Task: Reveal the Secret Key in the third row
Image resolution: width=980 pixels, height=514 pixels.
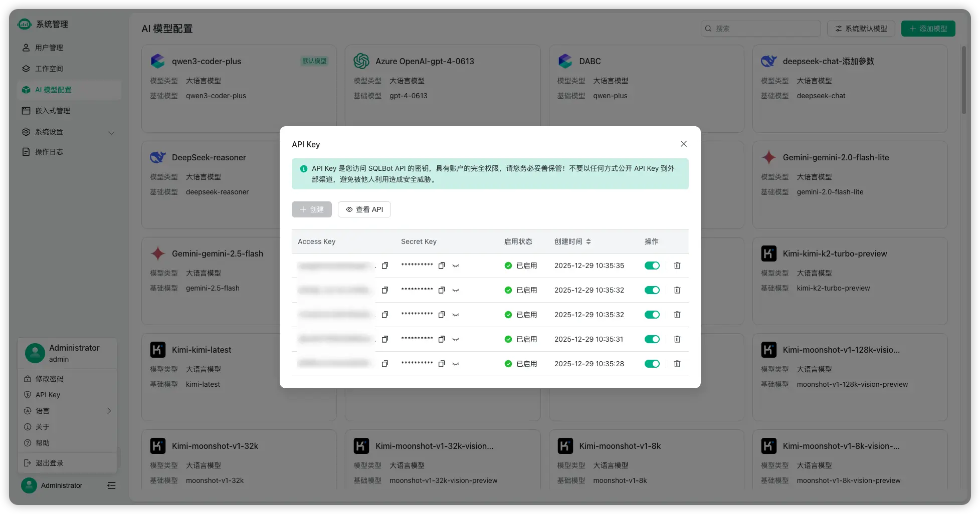Action: [456, 315]
